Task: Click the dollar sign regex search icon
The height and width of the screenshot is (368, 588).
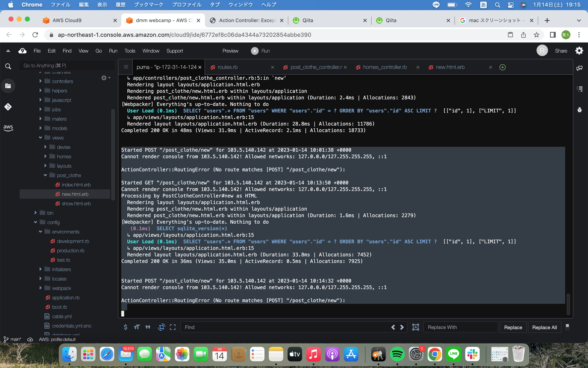Action: click(125, 327)
